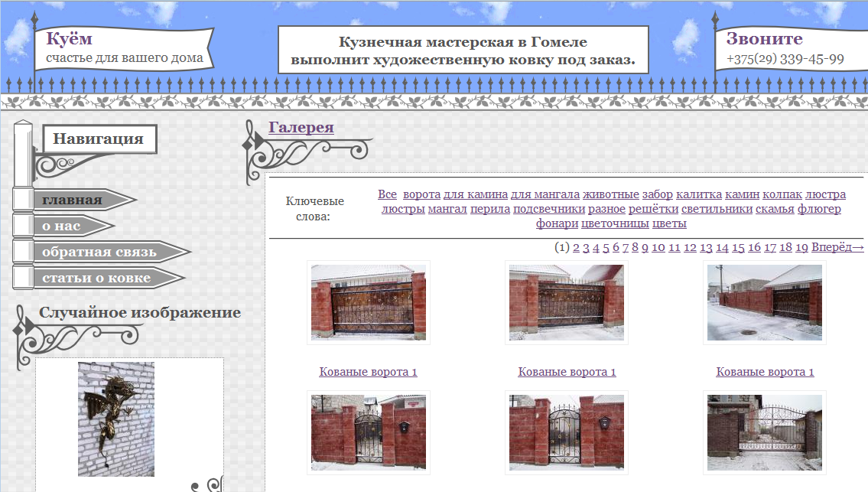Filter gallery by keyword ворота
This screenshot has width=868, height=492.
(422, 194)
